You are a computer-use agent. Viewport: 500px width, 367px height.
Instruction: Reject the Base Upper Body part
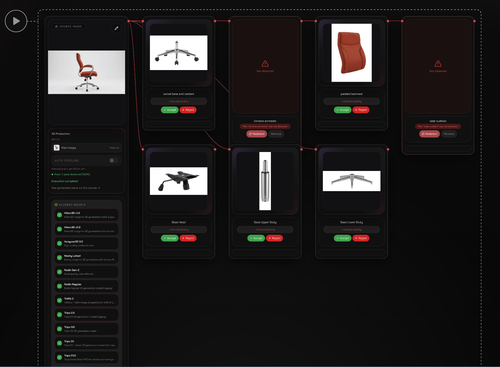(x=275, y=238)
